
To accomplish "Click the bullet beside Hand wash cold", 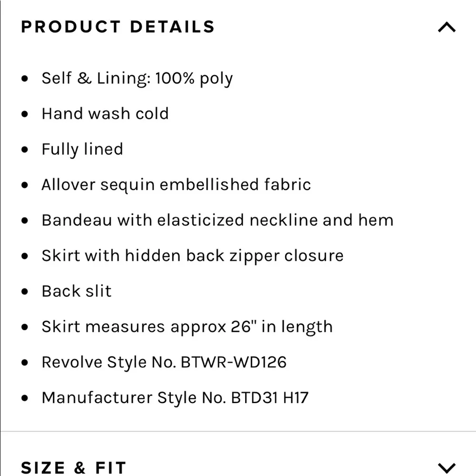I will click(x=25, y=114).
